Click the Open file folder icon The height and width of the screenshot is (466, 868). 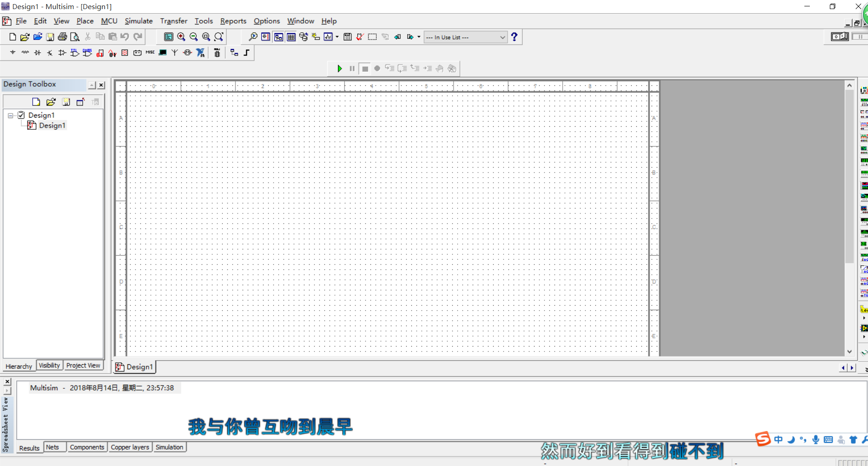(x=25, y=37)
